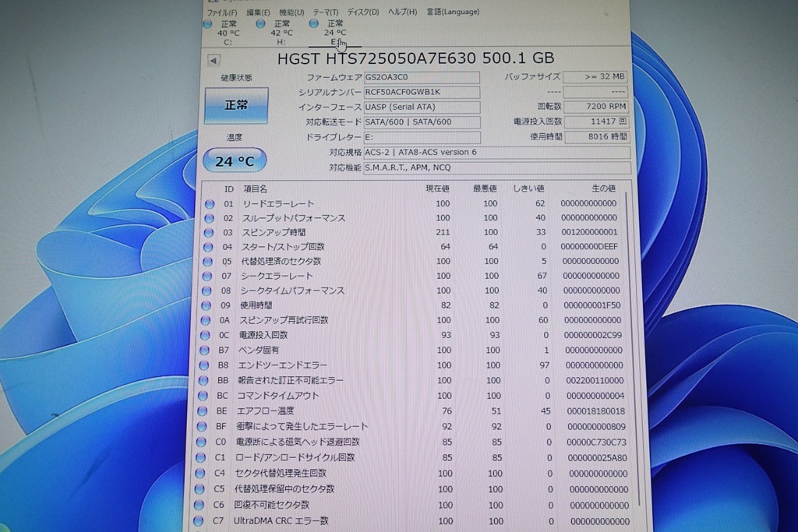This screenshot has height=532, width=798.
Task: Select raw value 002200110000
Action: point(595,380)
